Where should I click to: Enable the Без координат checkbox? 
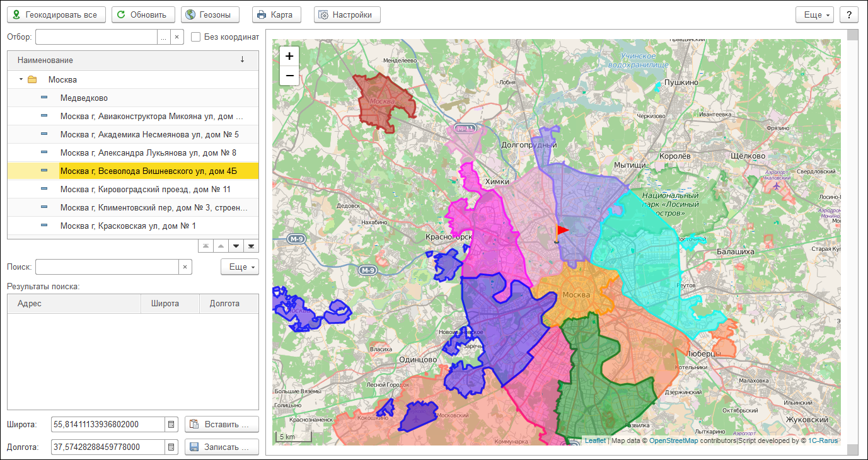[196, 37]
